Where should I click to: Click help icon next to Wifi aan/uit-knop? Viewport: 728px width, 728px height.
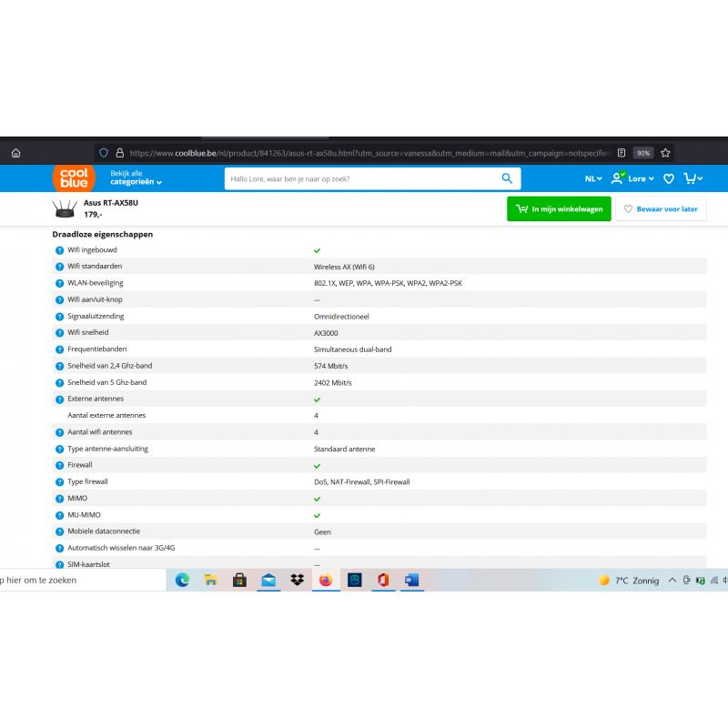click(x=59, y=300)
